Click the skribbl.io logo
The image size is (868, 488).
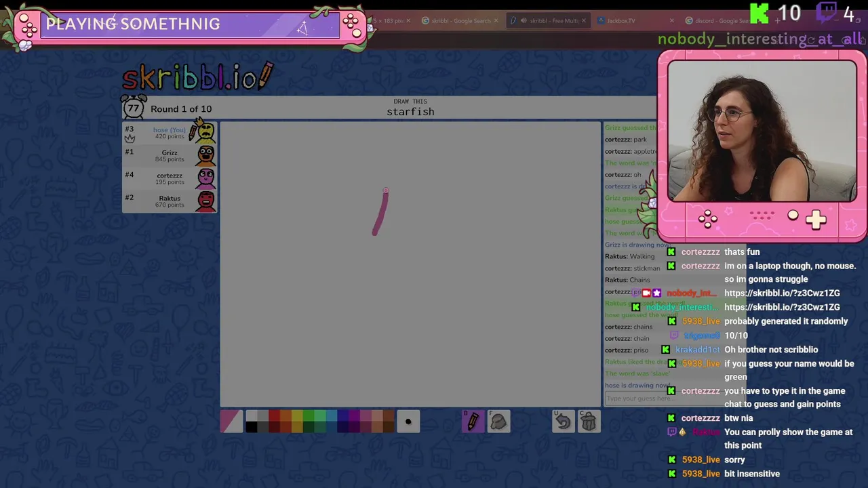[x=198, y=77]
